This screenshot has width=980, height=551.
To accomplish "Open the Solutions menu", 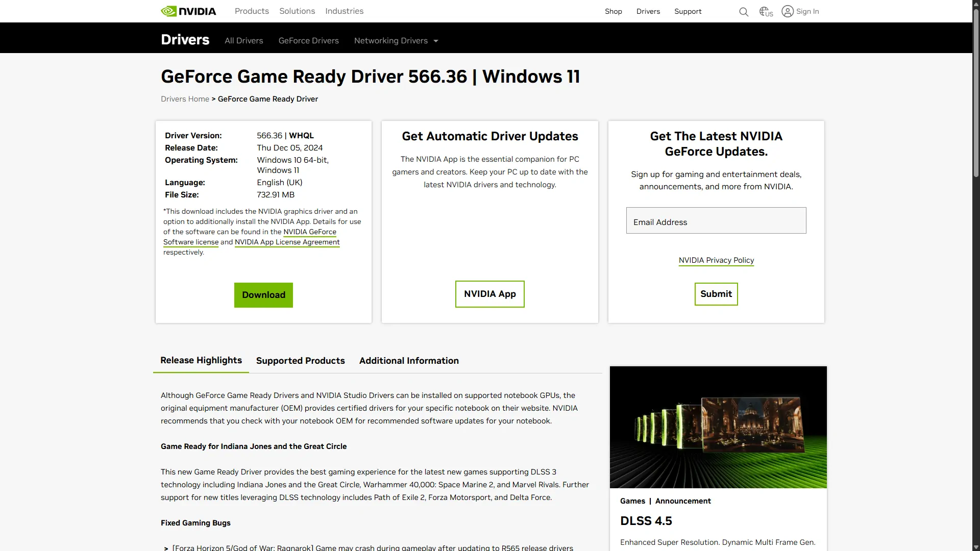I will pos(297,11).
